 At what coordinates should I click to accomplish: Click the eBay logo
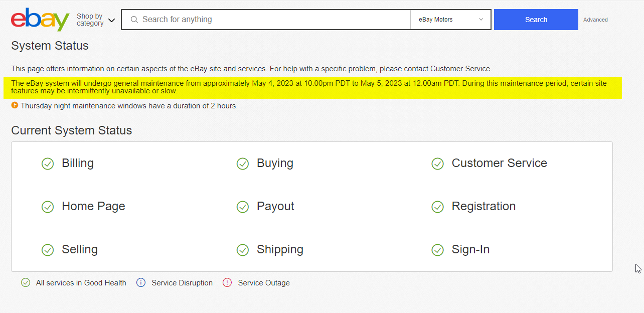click(x=40, y=20)
